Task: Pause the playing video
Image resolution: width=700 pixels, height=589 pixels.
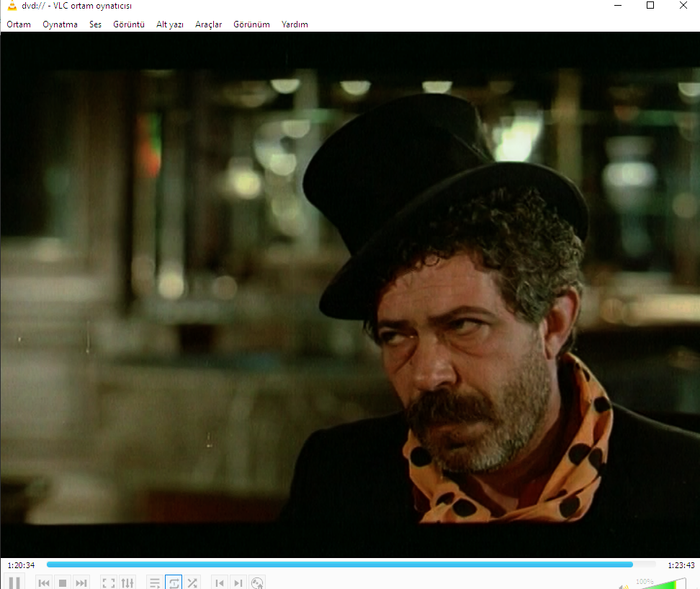Action: 14,583
